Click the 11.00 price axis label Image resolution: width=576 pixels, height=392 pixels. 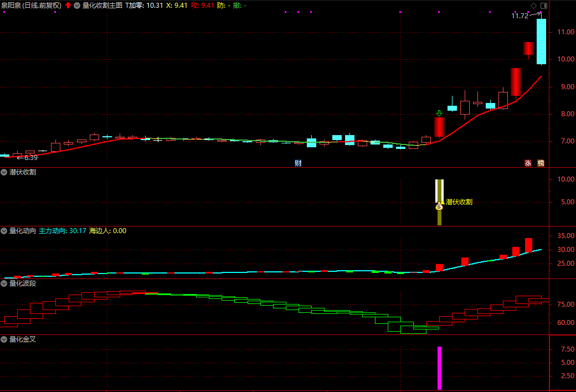tap(565, 32)
